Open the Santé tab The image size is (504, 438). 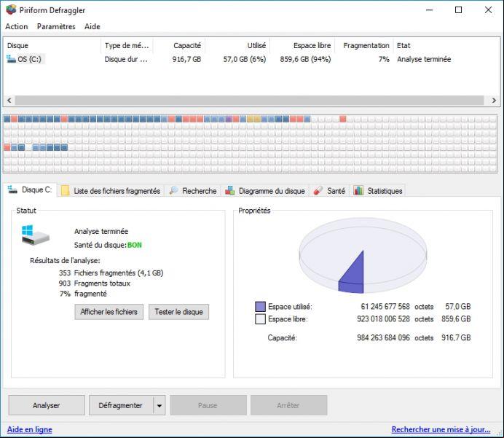pyautogui.click(x=329, y=191)
